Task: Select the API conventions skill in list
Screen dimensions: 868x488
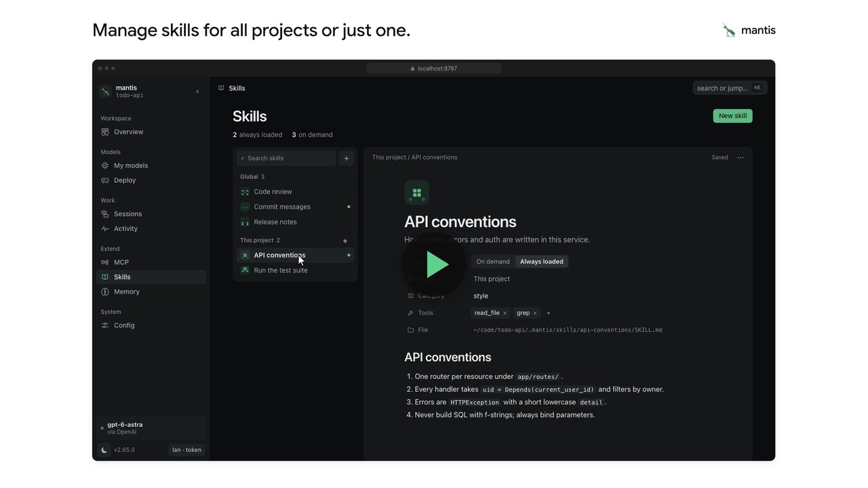Action: (295, 256)
